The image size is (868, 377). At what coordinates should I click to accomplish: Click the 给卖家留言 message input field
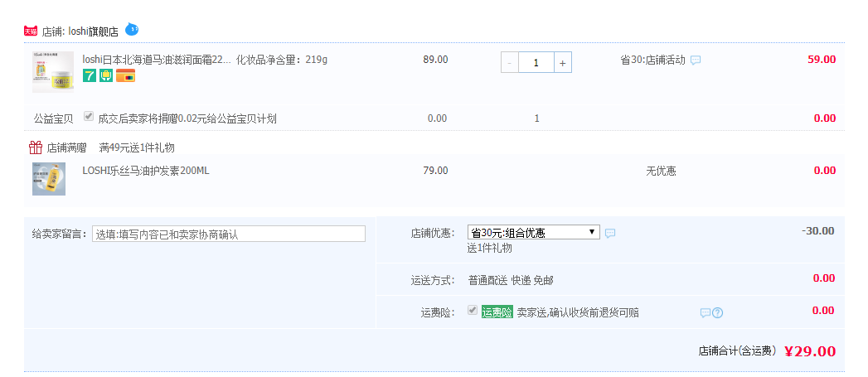229,234
